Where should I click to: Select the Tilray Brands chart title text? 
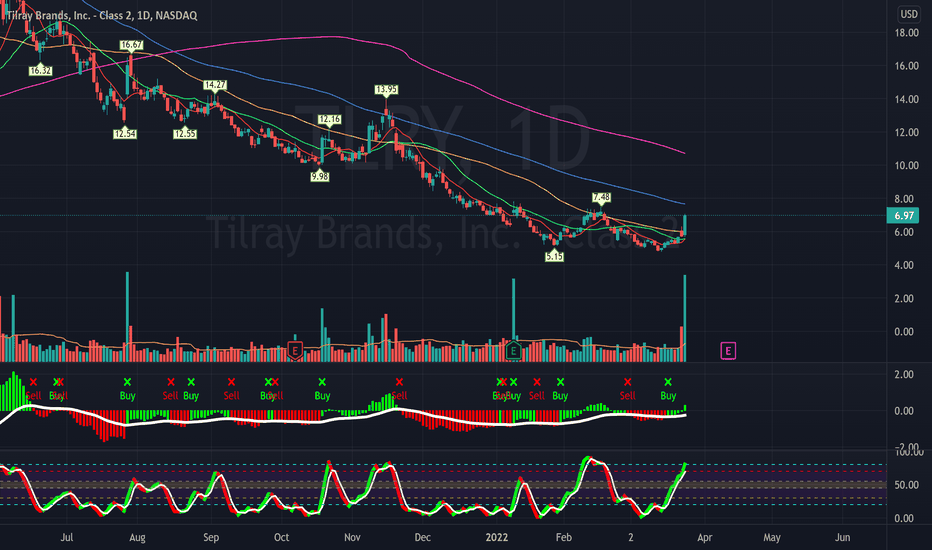102,15
